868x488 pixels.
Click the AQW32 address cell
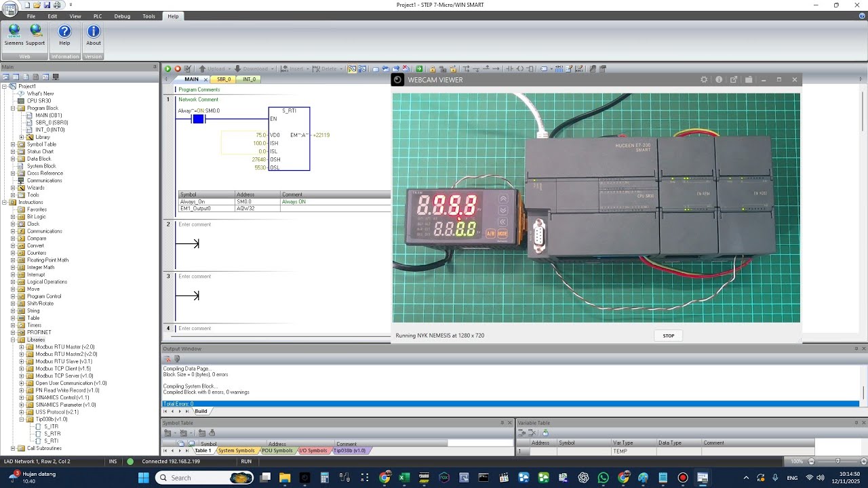coord(258,209)
